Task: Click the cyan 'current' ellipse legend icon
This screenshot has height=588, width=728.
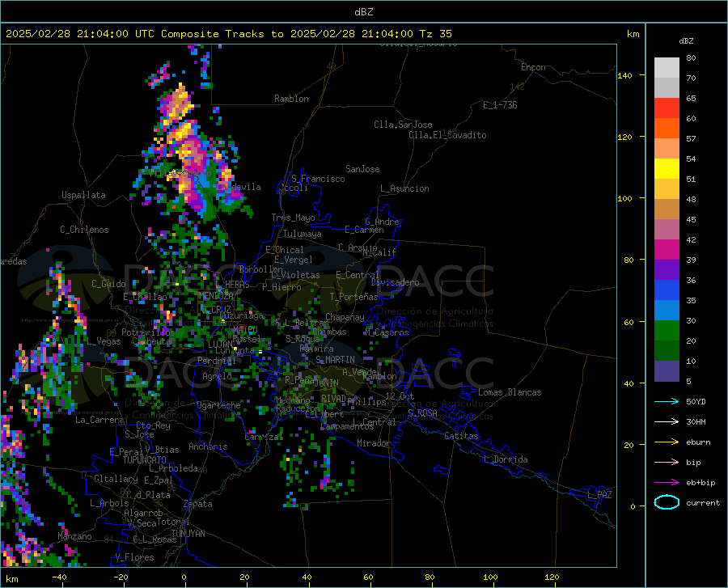Action: pos(667,502)
